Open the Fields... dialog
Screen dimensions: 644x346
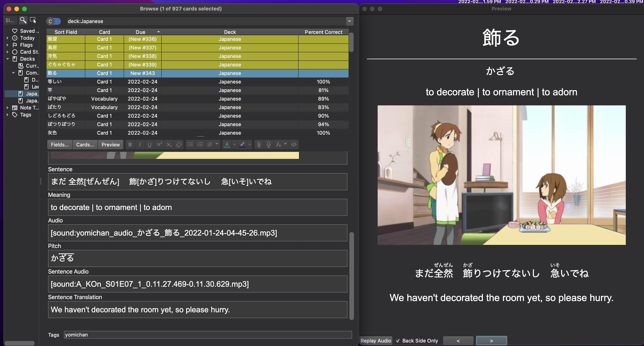[60, 145]
